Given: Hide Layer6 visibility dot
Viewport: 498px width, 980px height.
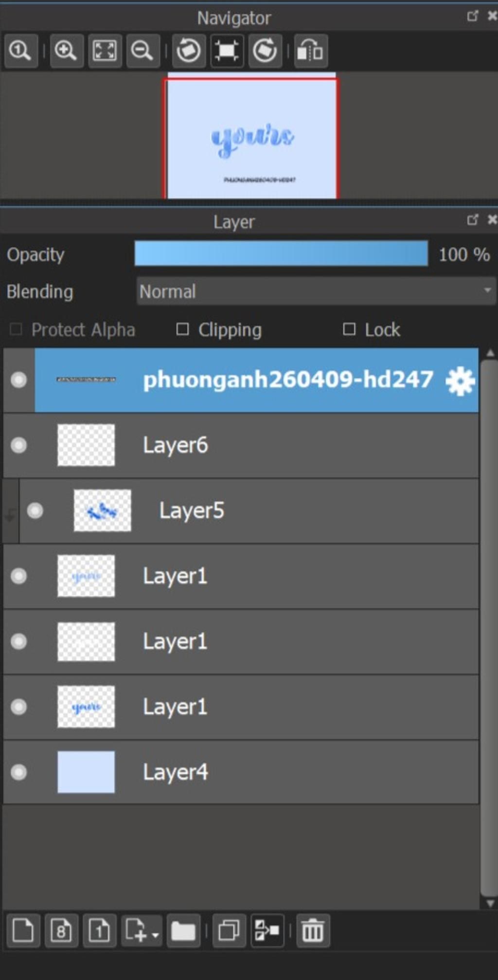Looking at the screenshot, I should coord(19,445).
